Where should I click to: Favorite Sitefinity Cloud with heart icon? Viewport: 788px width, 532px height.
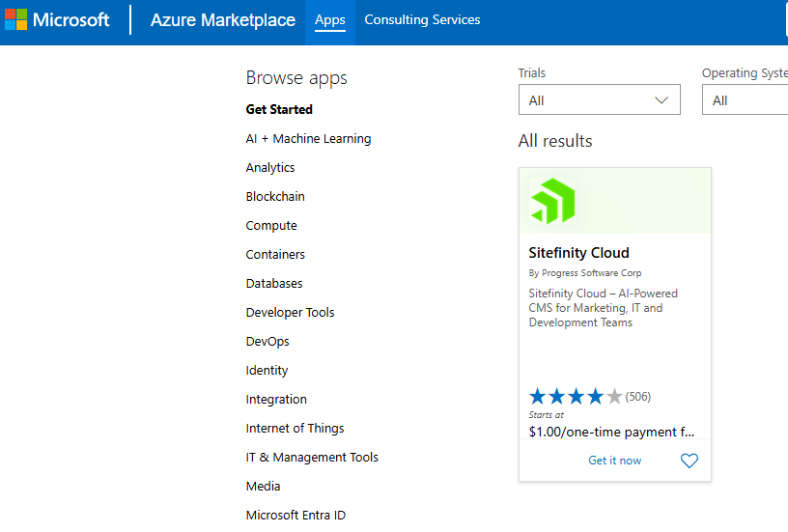pos(689,461)
